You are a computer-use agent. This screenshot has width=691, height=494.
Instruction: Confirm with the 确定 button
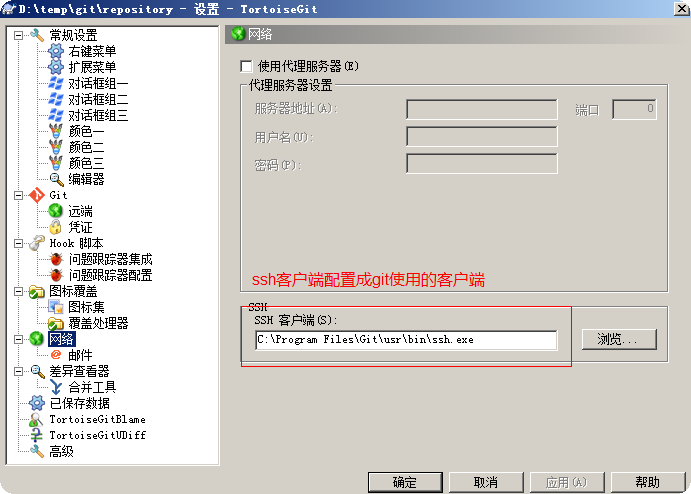pos(405,483)
